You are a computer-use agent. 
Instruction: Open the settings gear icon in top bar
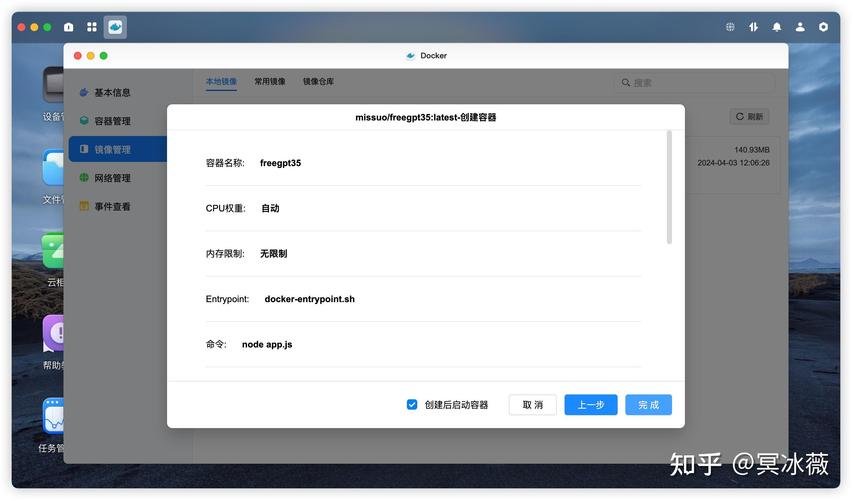tap(824, 27)
